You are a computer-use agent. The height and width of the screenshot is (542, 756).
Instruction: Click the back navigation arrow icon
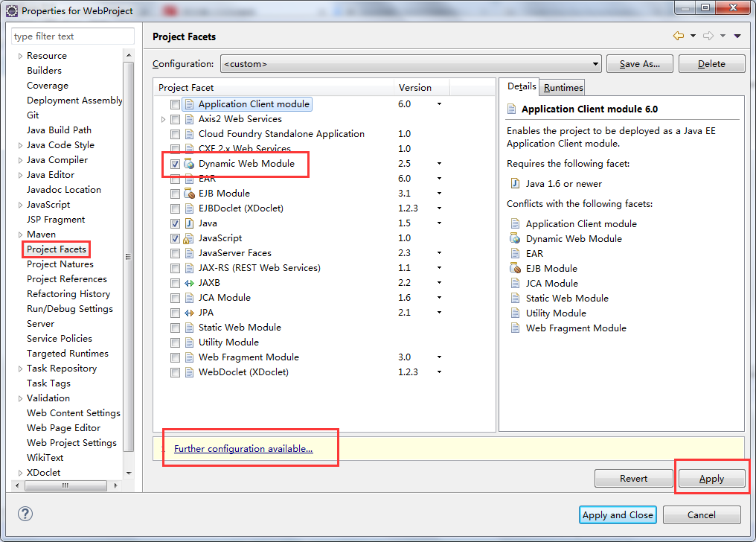679,36
